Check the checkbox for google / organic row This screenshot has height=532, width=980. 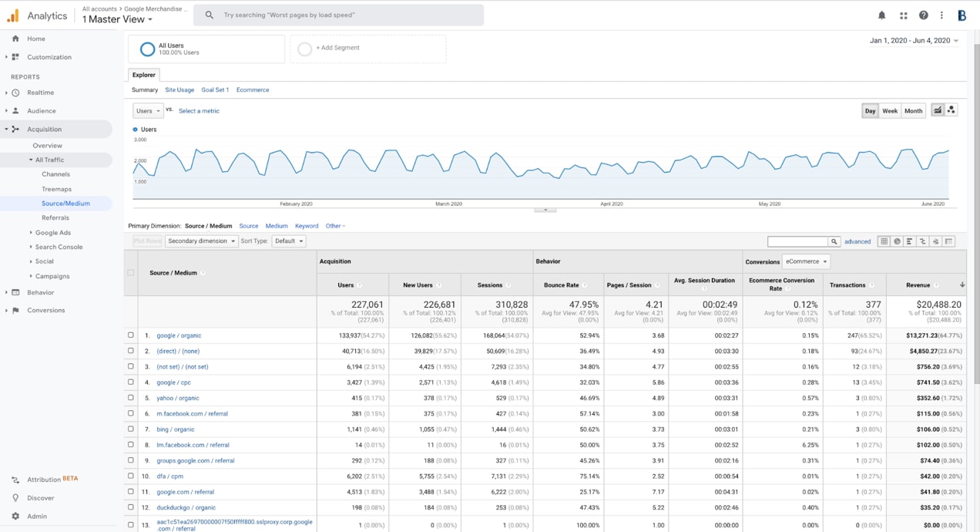(x=130, y=335)
